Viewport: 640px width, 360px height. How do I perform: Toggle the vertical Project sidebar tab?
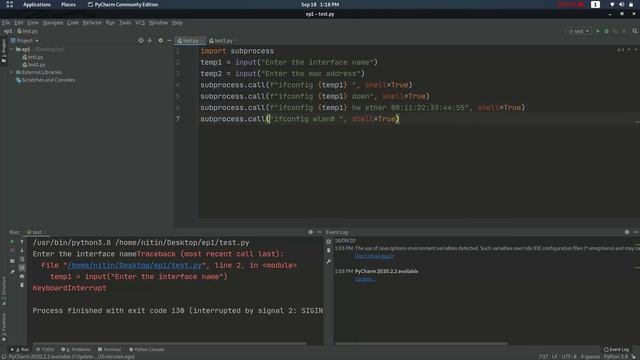4,51
